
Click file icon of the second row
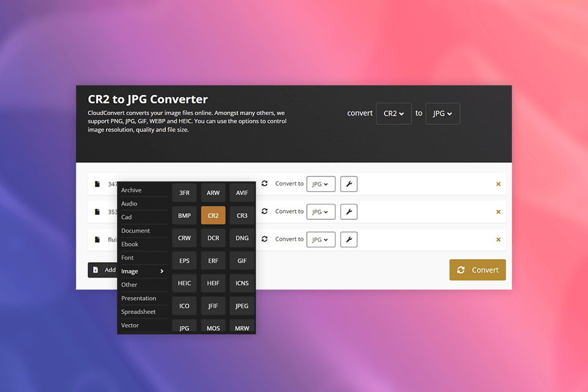point(97,211)
